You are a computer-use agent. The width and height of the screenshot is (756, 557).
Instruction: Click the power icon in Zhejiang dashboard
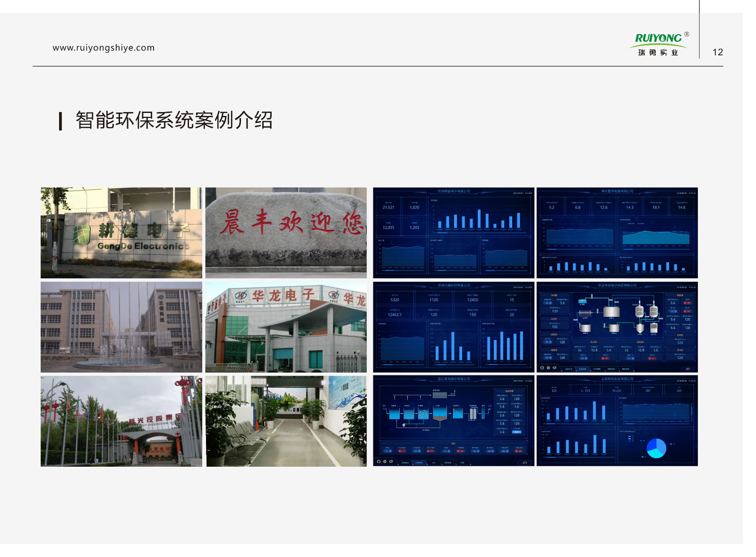pyautogui.click(x=378, y=461)
